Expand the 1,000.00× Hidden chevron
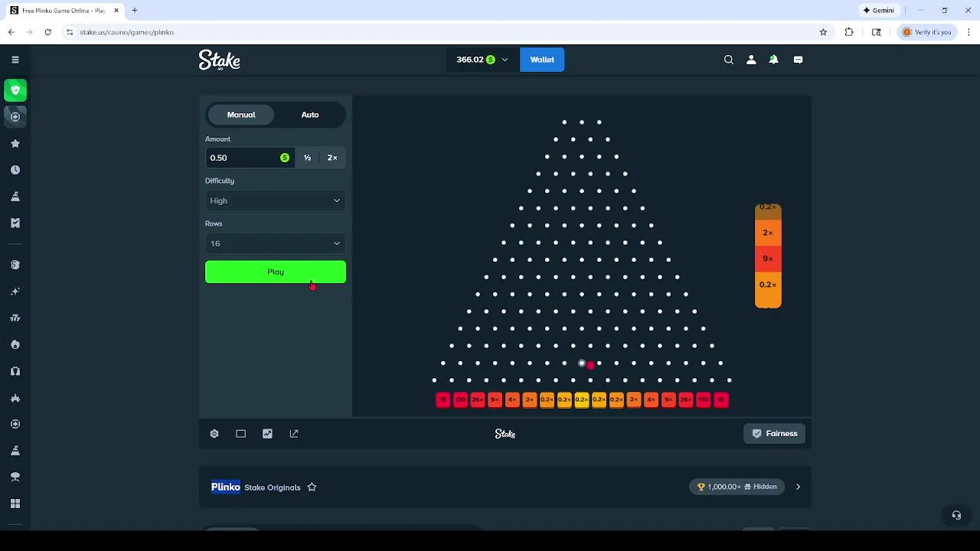Image resolution: width=980 pixels, height=551 pixels. point(798,487)
